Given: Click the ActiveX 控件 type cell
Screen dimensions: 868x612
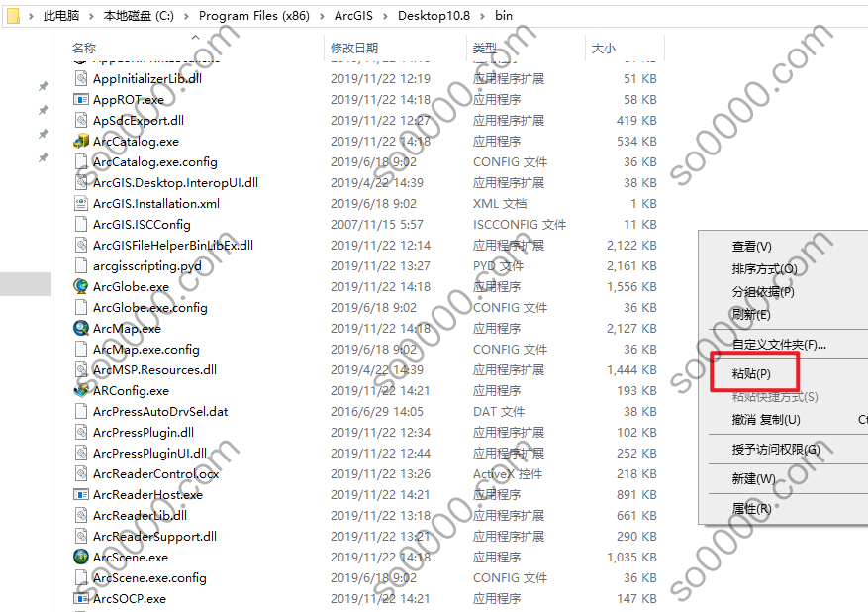Looking at the screenshot, I should [508, 473].
